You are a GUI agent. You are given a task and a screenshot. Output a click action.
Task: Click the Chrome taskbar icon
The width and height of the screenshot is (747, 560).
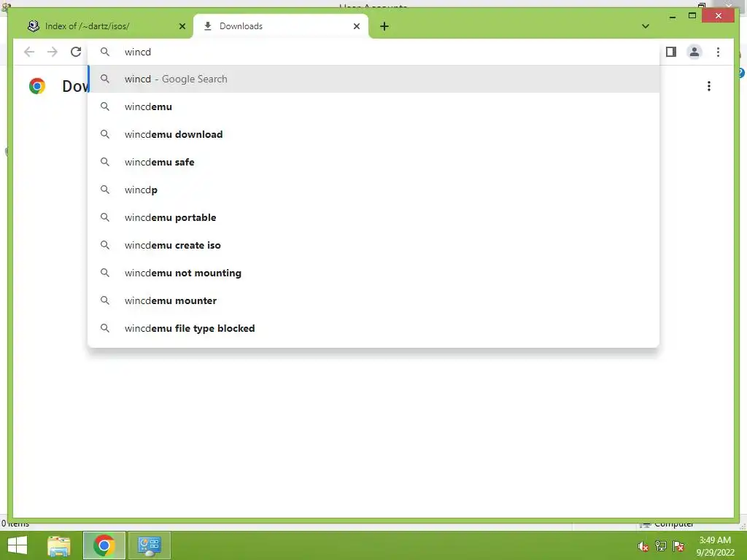coord(104,545)
